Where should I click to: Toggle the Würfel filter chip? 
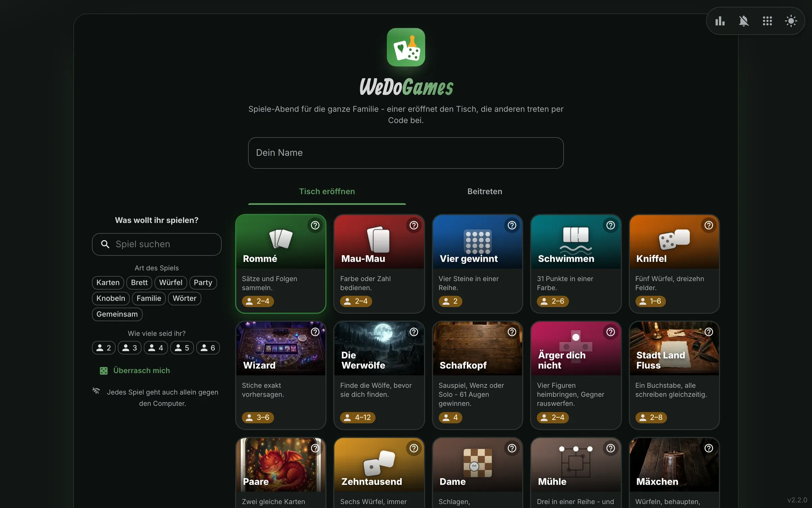(x=171, y=282)
